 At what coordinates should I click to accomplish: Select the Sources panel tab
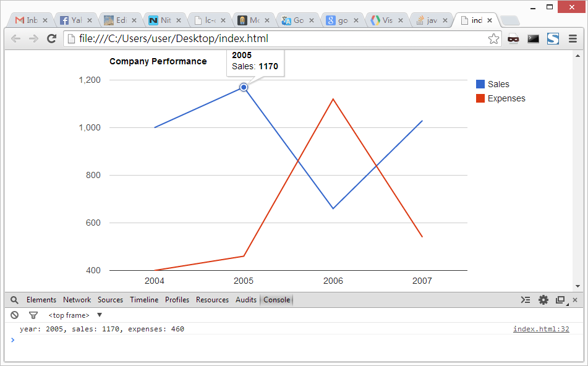110,300
